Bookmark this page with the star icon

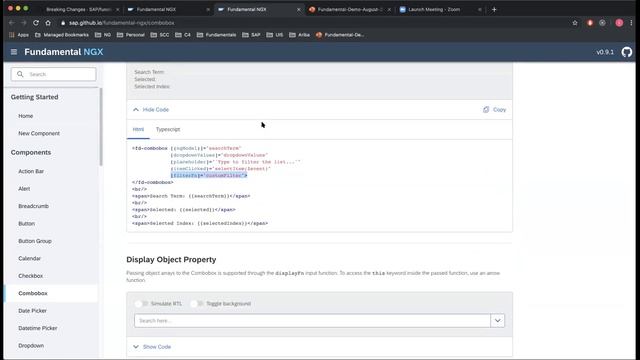click(x=575, y=23)
